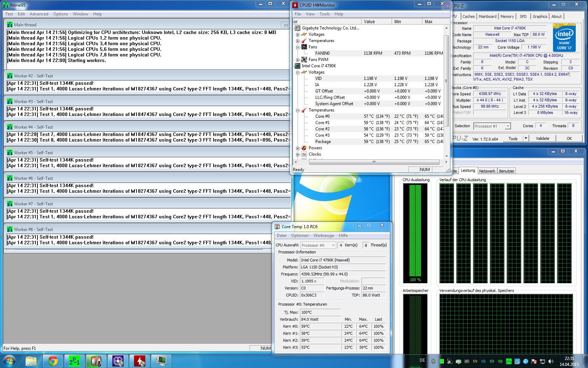Switch to Prime95 via its taskbar button
This screenshot has height=368, width=588.
pyautogui.click(x=75, y=361)
